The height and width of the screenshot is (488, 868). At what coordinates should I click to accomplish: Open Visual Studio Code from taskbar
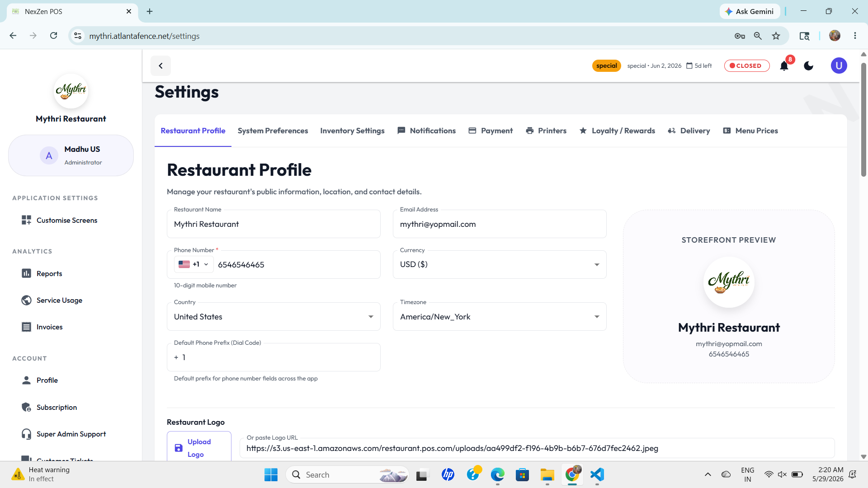(x=597, y=475)
